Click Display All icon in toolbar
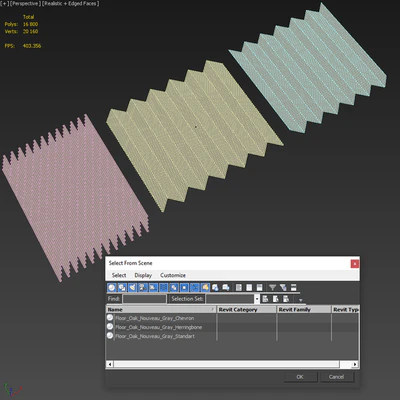The width and height of the screenshot is (400, 400). [239, 287]
